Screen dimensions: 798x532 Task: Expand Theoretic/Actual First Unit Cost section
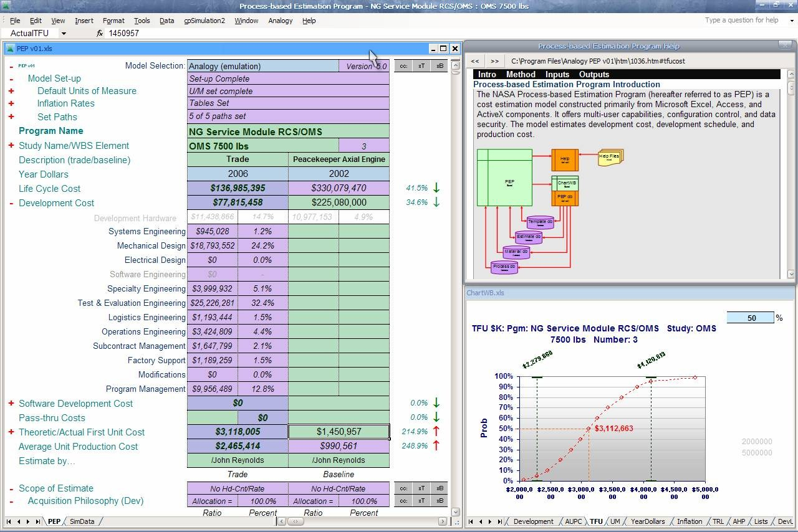pyautogui.click(x=11, y=432)
